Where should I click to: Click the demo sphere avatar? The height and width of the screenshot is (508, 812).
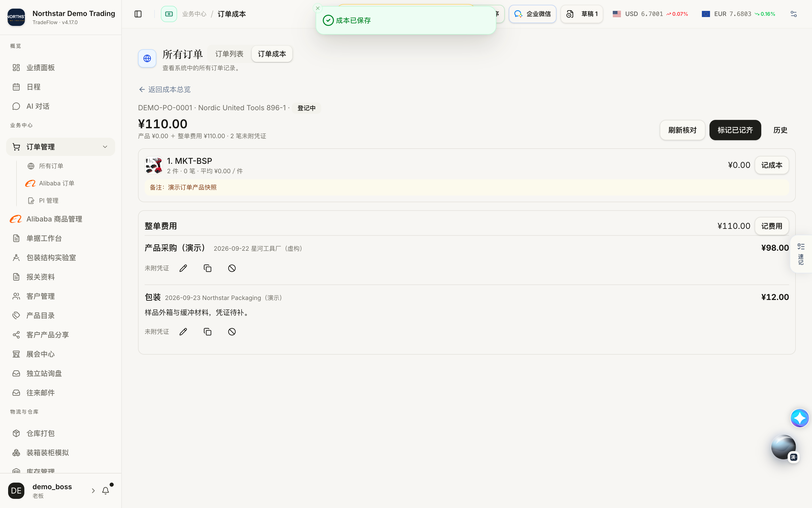click(783, 447)
